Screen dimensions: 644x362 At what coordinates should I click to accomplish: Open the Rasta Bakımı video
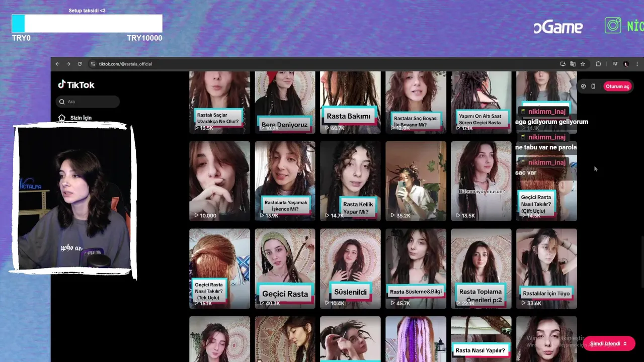point(350,102)
